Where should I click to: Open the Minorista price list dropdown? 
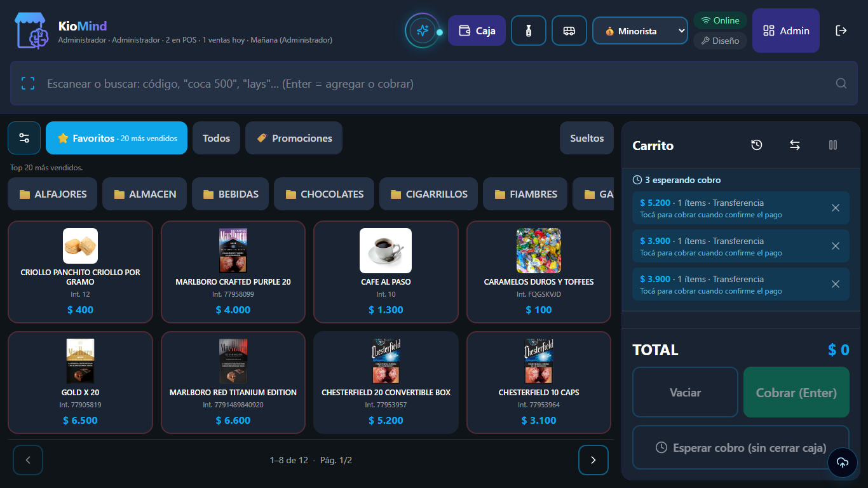coord(640,30)
